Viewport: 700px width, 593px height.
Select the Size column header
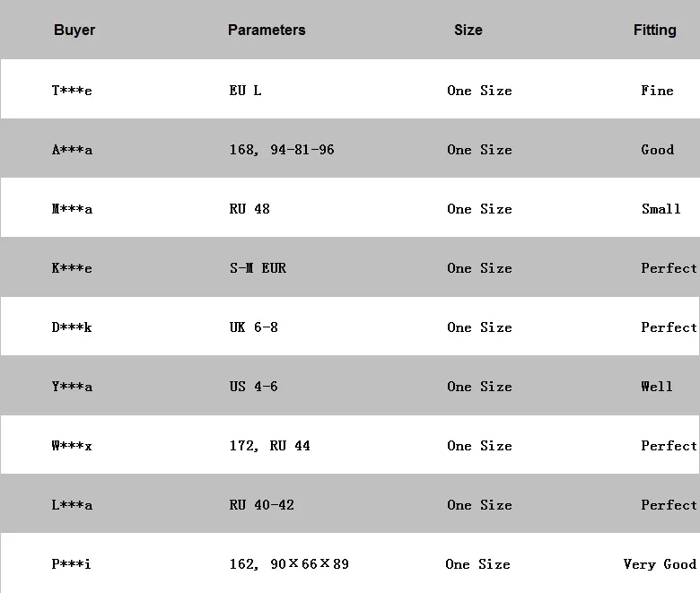(x=468, y=30)
